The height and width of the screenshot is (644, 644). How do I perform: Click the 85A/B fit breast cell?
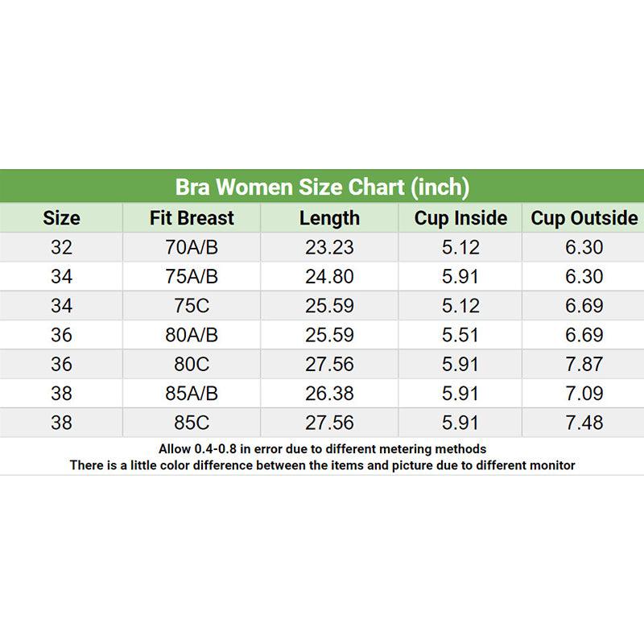point(192,394)
